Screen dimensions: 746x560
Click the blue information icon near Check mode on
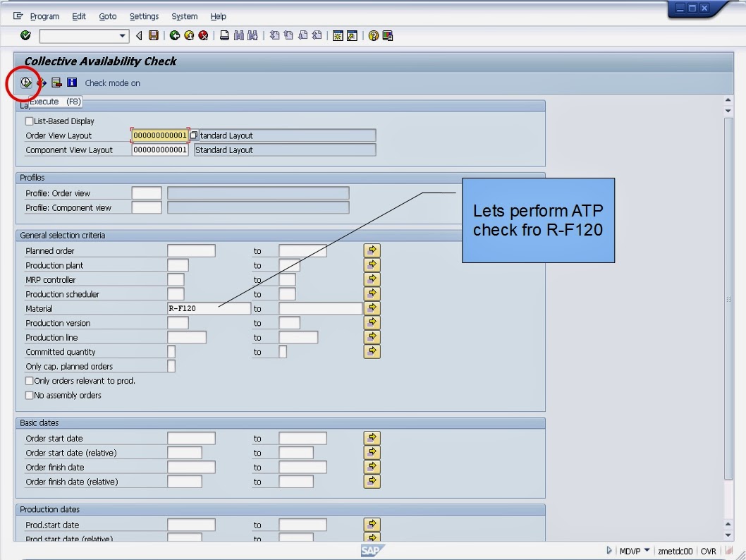coord(70,83)
